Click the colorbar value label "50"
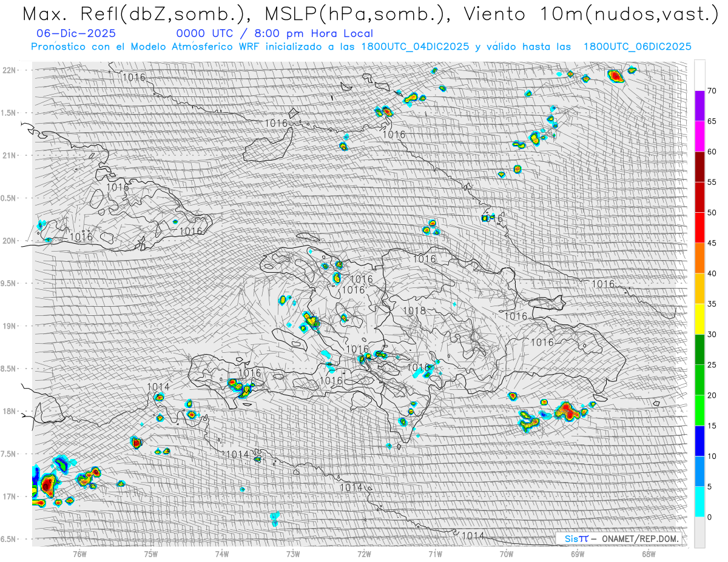Screen dimensions: 728x562 [712, 213]
